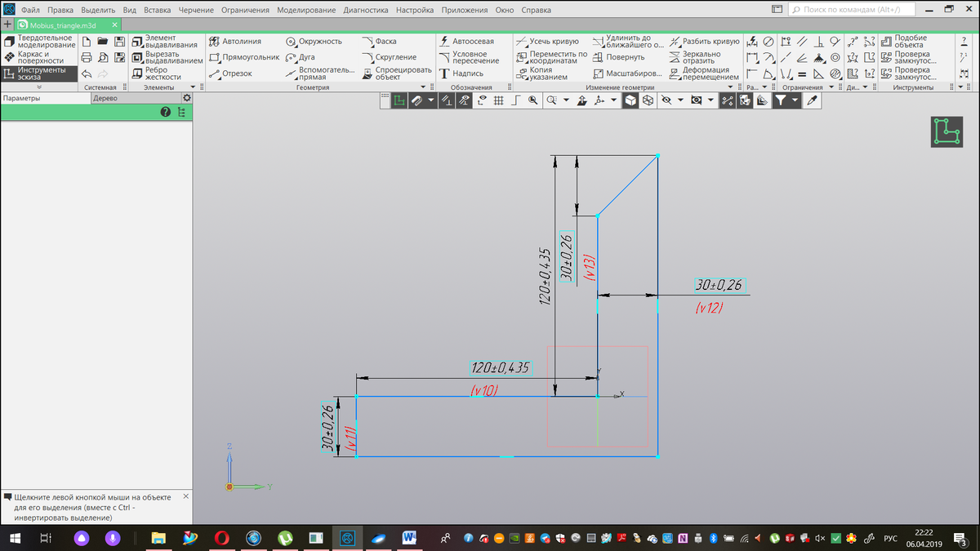Print the document with the printer icon
Viewport: 980px width, 551px height.
86,57
